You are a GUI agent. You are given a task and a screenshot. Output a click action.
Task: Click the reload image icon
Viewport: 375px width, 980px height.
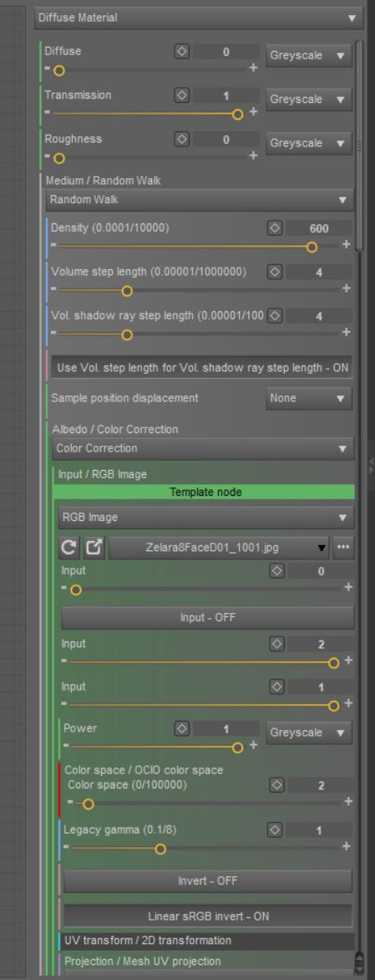(68, 549)
